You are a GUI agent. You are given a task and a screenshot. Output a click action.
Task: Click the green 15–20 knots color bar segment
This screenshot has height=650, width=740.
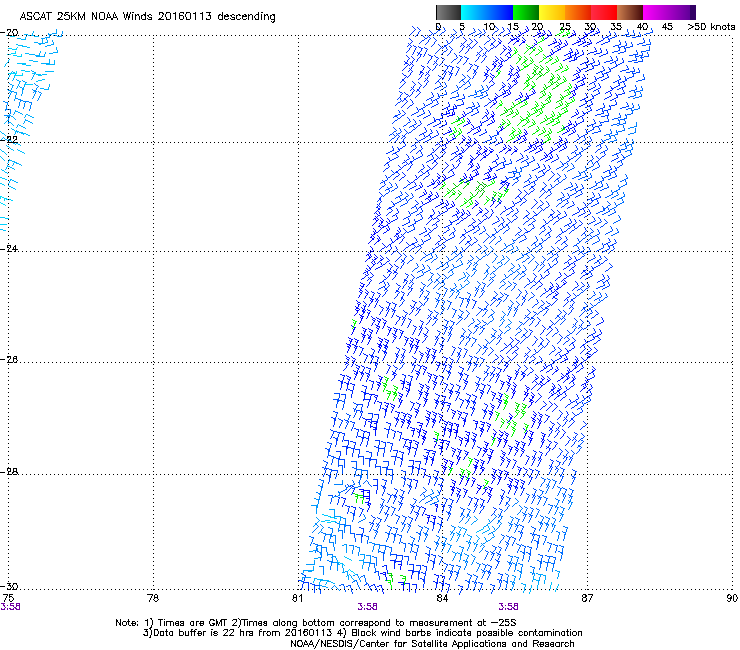(526, 12)
